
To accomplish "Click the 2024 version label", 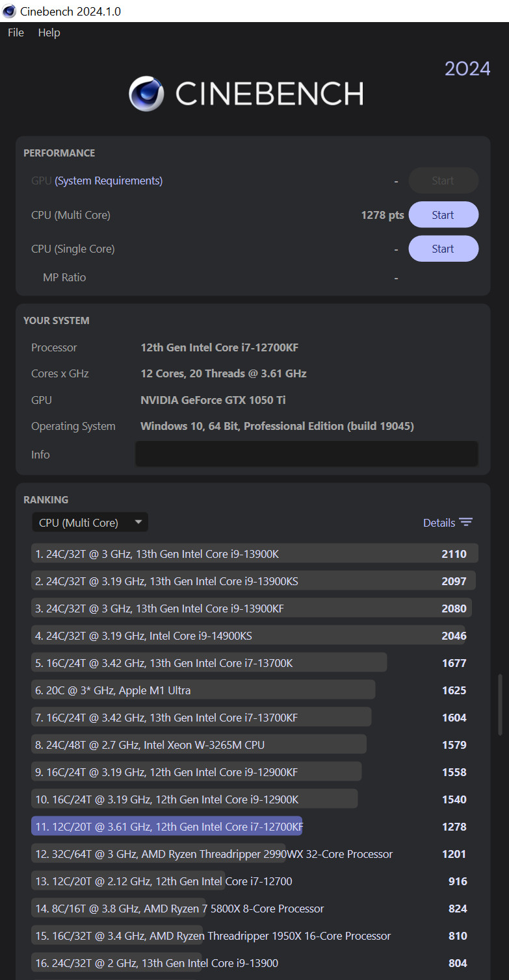I will tap(467, 68).
